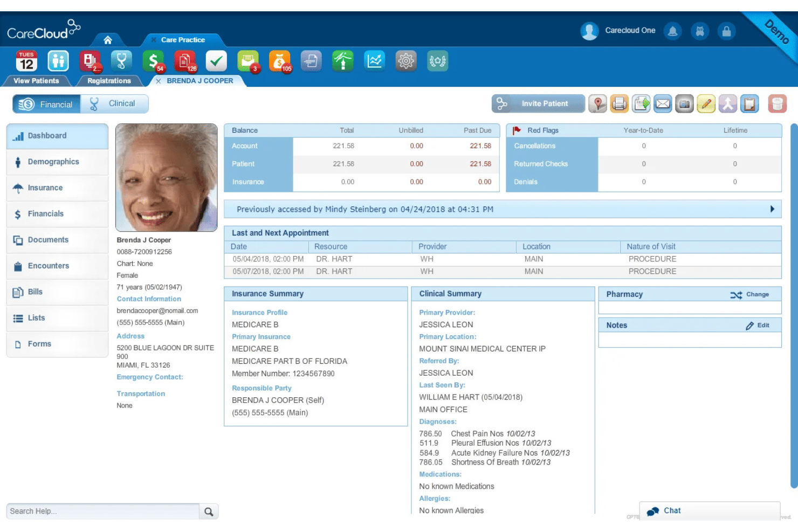The height and width of the screenshot is (532, 798).
Task: Open the map pin location icon
Action: [598, 103]
